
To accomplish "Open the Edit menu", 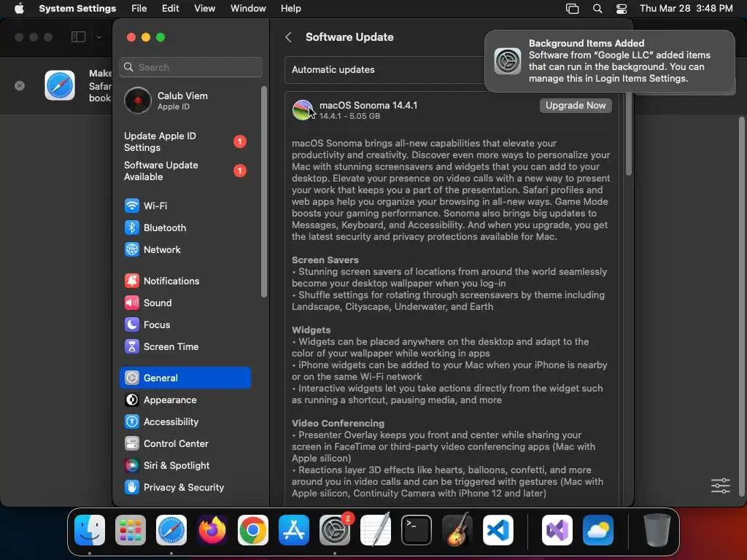I will click(x=170, y=9).
